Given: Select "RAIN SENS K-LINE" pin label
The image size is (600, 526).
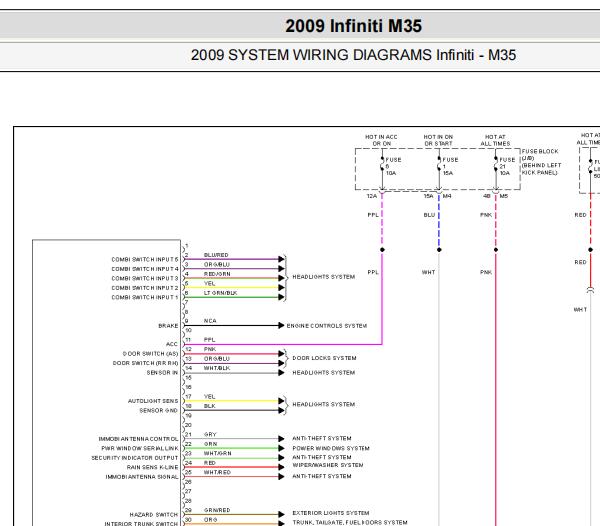Looking at the screenshot, I should [153, 467].
